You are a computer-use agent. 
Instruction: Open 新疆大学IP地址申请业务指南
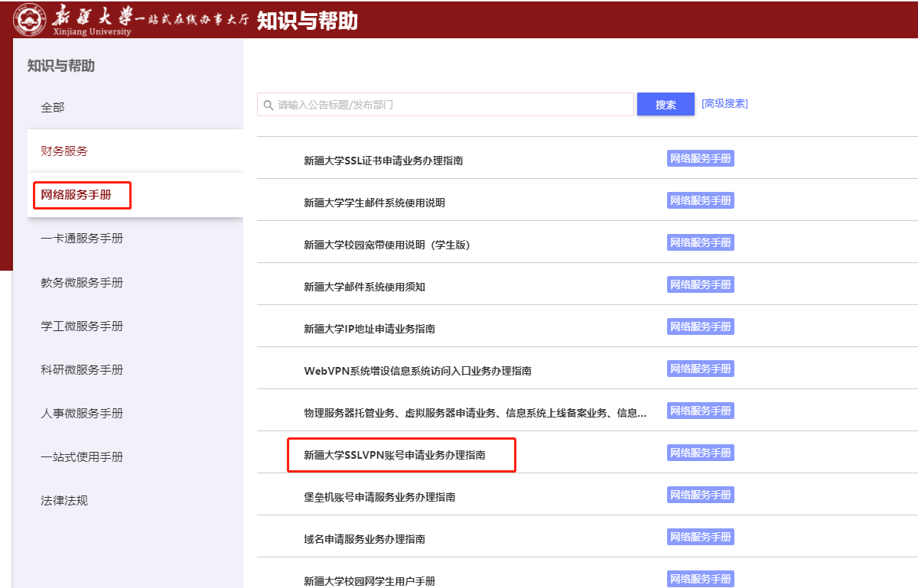pyautogui.click(x=369, y=329)
